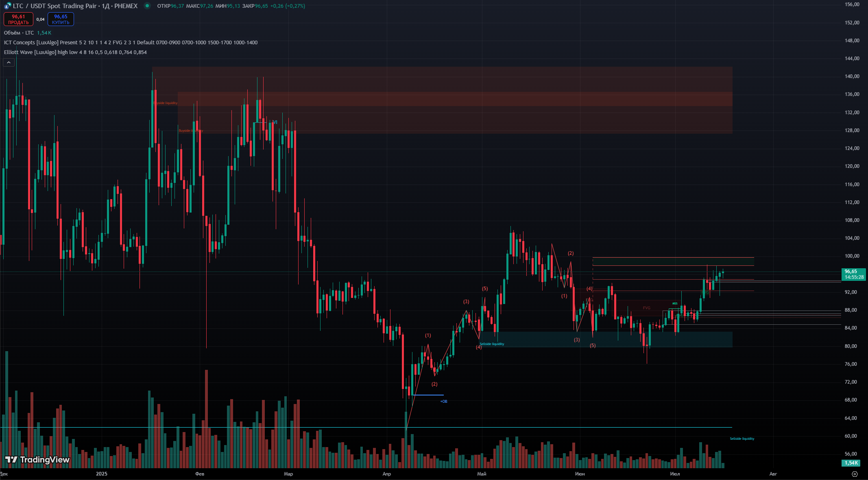Open chart axis settings gear icon
The width and height of the screenshot is (868, 480).
[855, 474]
